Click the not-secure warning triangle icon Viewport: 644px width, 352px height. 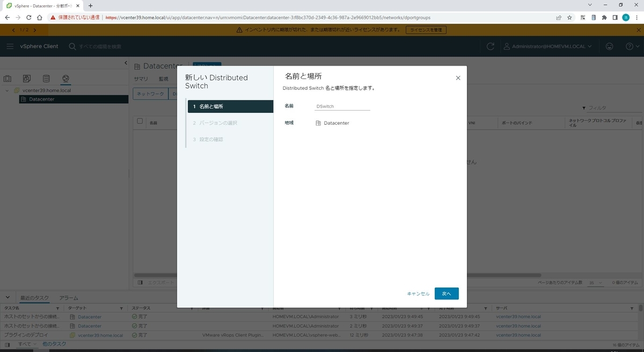pyautogui.click(x=53, y=17)
